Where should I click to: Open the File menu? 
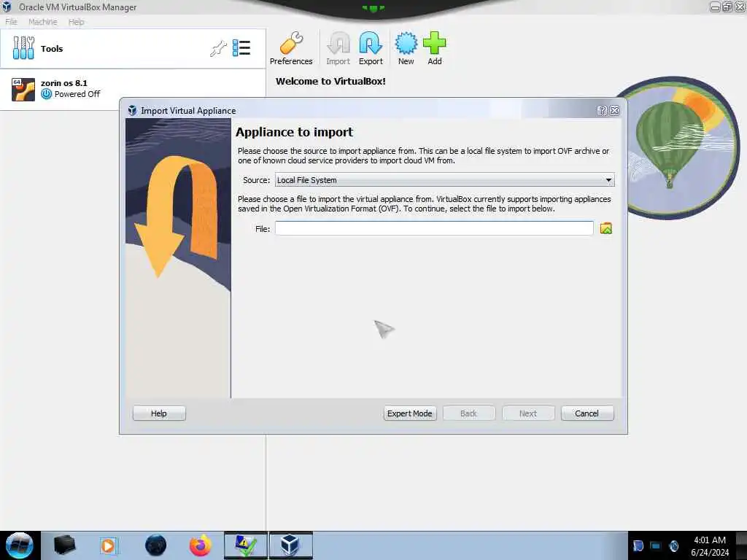point(11,22)
